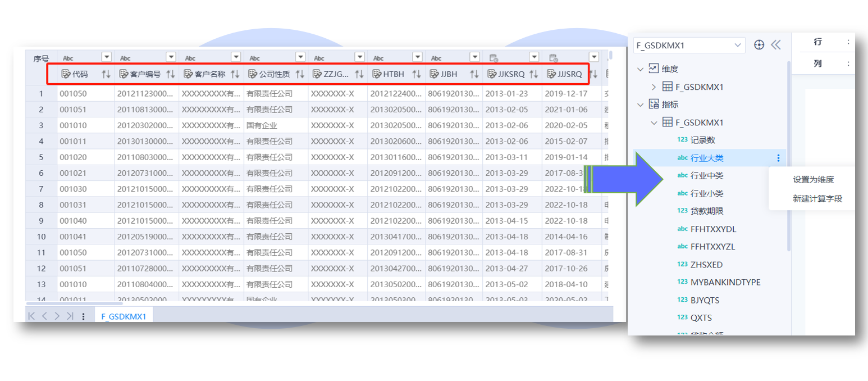Go to the last sheet page arrow
Image resolution: width=868 pixels, height=381 pixels.
70,316
